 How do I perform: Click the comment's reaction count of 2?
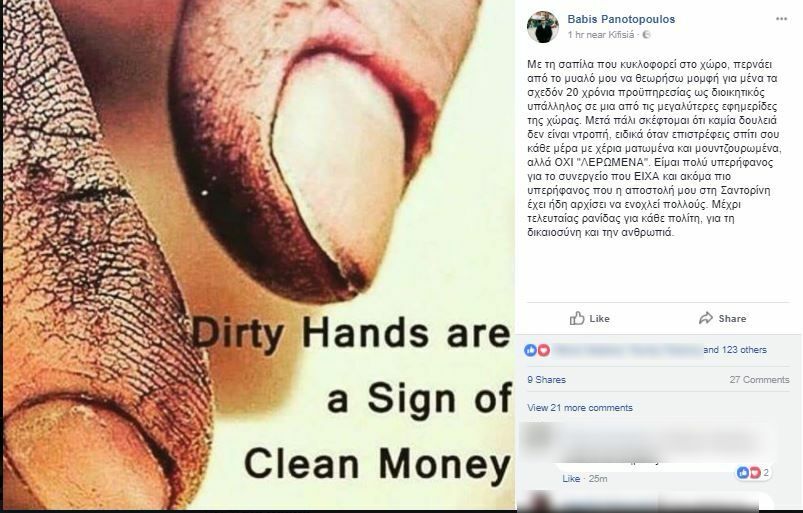(766, 473)
